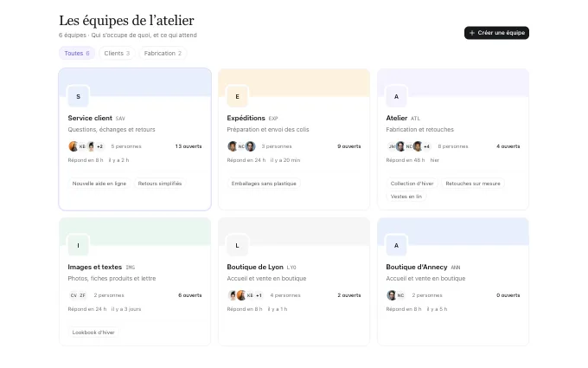588x368 pixels.
Task: Open the Boutique de Lyon team name
Action: click(255, 267)
